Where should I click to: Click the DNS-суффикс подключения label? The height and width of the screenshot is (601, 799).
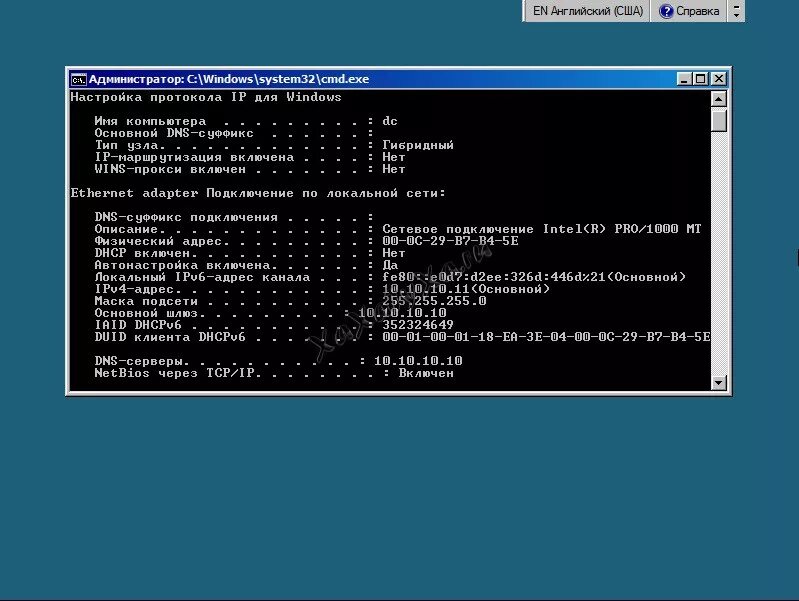[x=186, y=217]
